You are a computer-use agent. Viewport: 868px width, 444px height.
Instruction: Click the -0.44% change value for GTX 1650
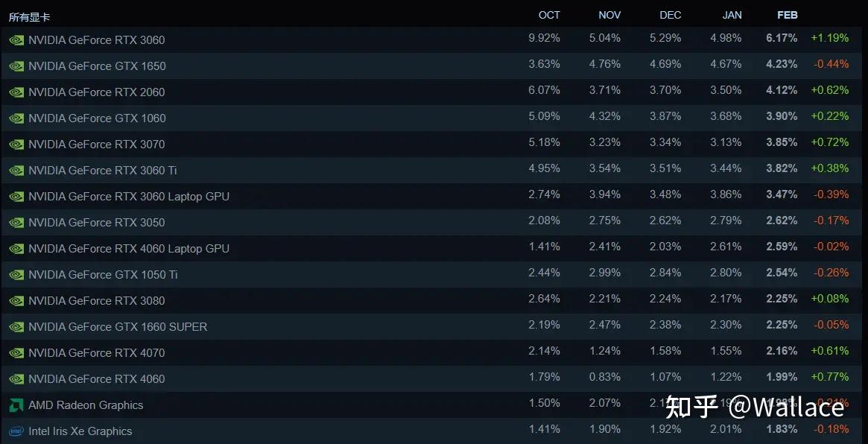(x=830, y=64)
